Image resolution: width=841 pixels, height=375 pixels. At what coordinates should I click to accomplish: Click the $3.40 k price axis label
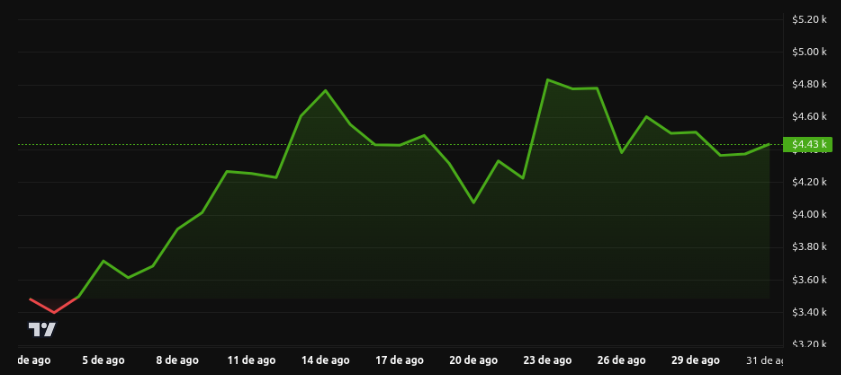(809, 313)
